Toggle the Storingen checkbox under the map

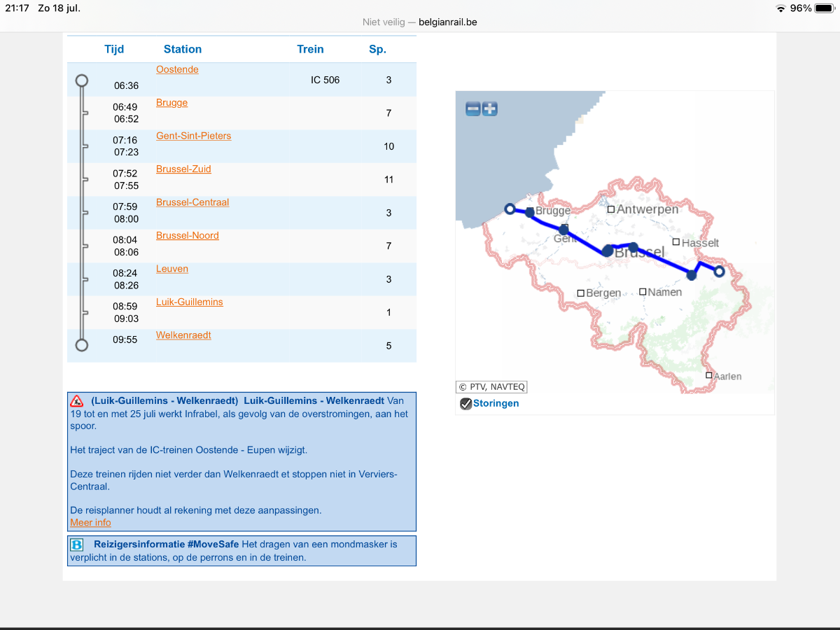pyautogui.click(x=465, y=404)
